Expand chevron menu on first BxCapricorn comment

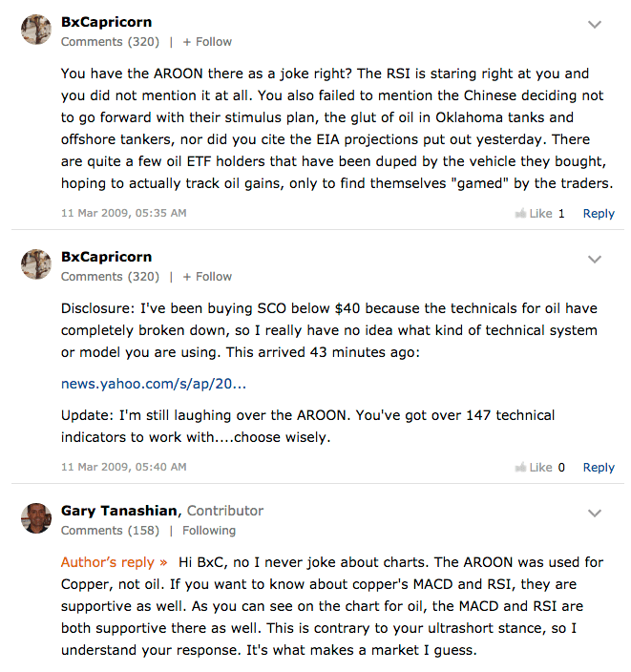point(594,25)
